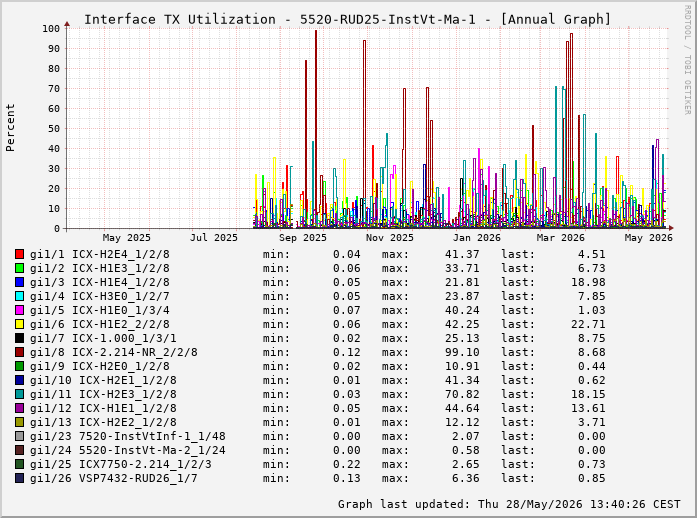Click the Mar 2026 x-axis label

(561, 238)
